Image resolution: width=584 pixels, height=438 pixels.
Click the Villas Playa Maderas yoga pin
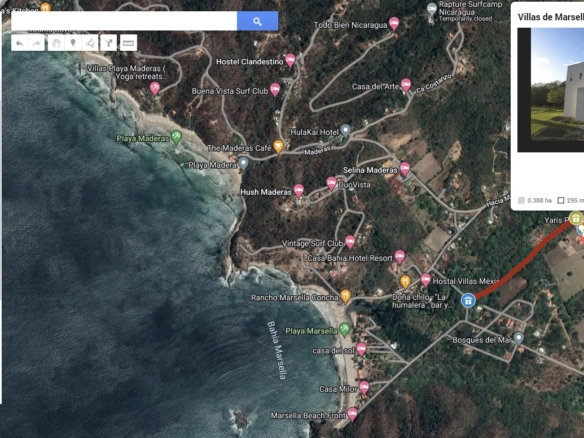point(155,89)
